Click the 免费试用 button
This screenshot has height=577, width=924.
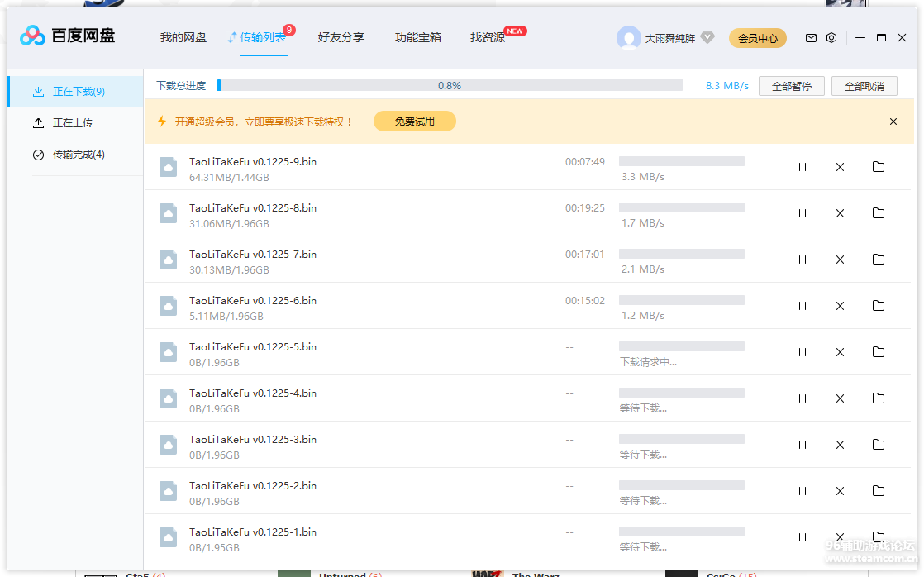[x=414, y=122]
